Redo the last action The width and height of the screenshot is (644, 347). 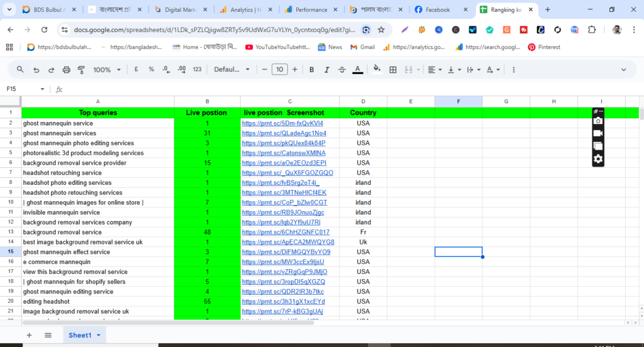tap(51, 70)
